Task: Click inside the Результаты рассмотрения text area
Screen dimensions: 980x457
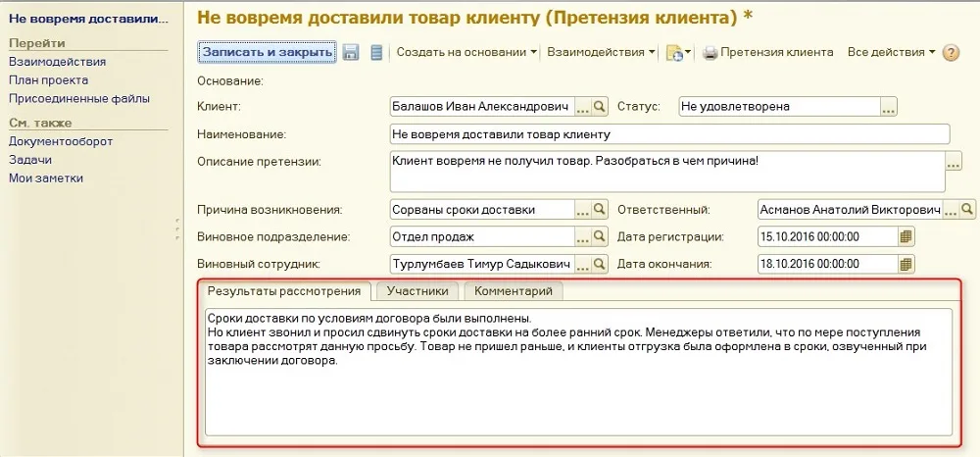Action: click(x=579, y=372)
